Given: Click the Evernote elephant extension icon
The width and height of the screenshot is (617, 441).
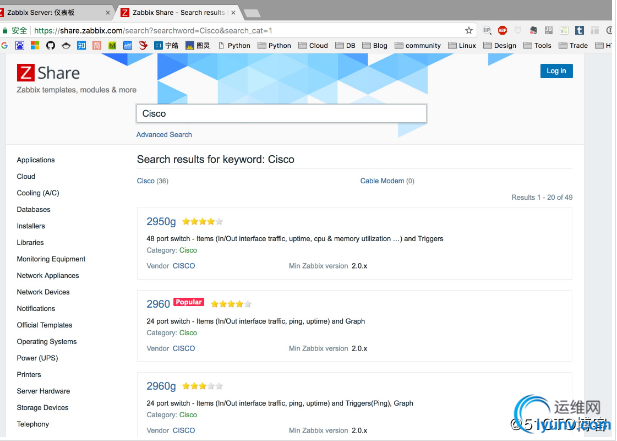Looking at the screenshot, I should coord(534,30).
